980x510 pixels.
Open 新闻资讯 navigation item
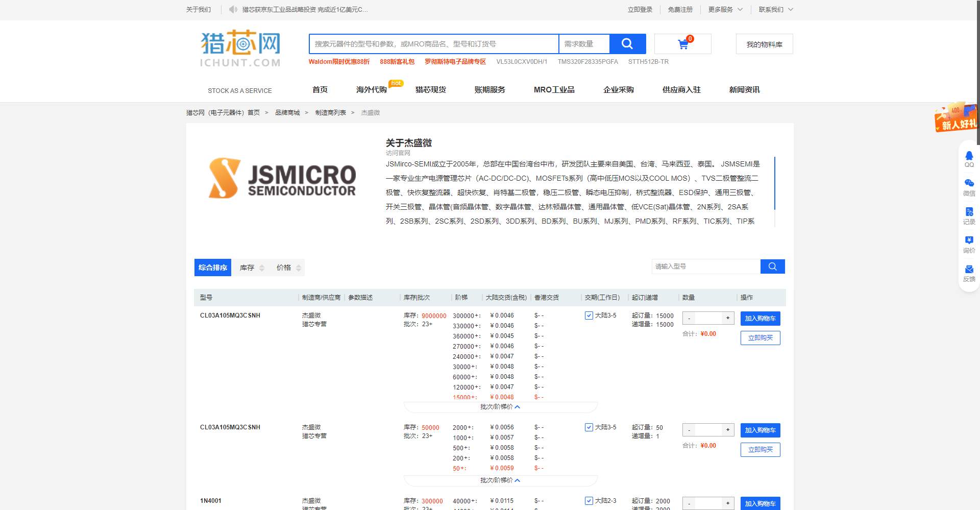(745, 89)
